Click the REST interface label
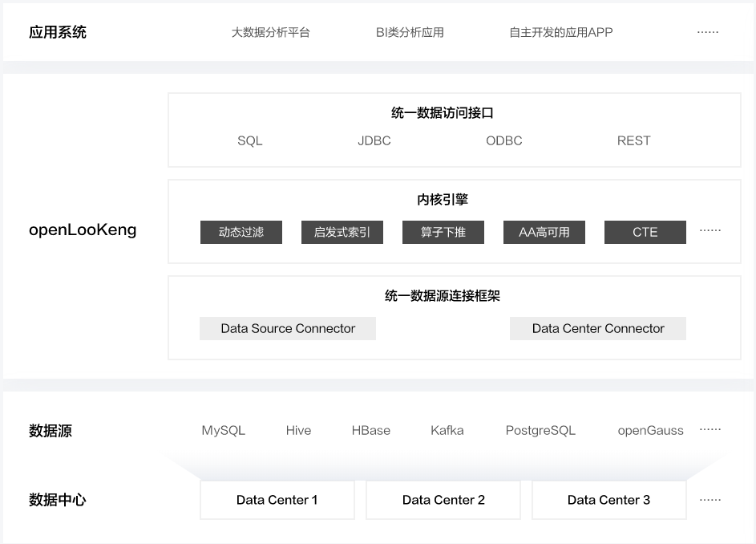756x544 pixels. 633,141
